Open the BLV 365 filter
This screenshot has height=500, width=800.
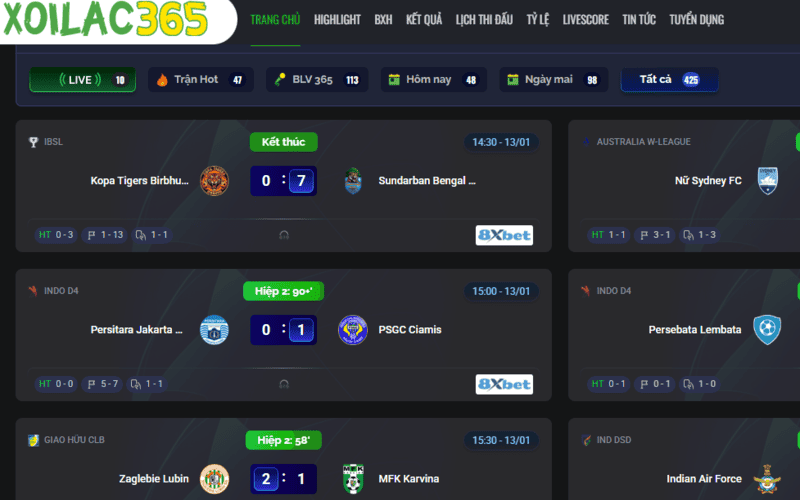tap(317, 80)
